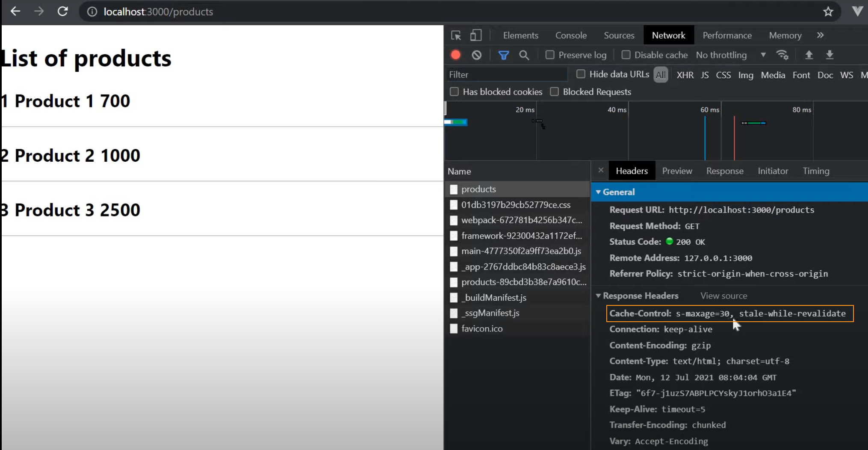Select the Headers tab
Screen dimensions: 868x450
pos(632,171)
